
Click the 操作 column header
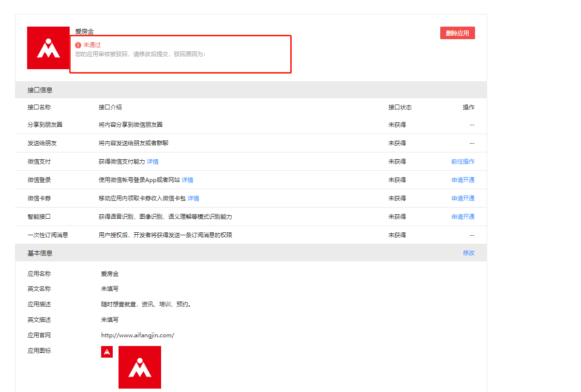[469, 107]
